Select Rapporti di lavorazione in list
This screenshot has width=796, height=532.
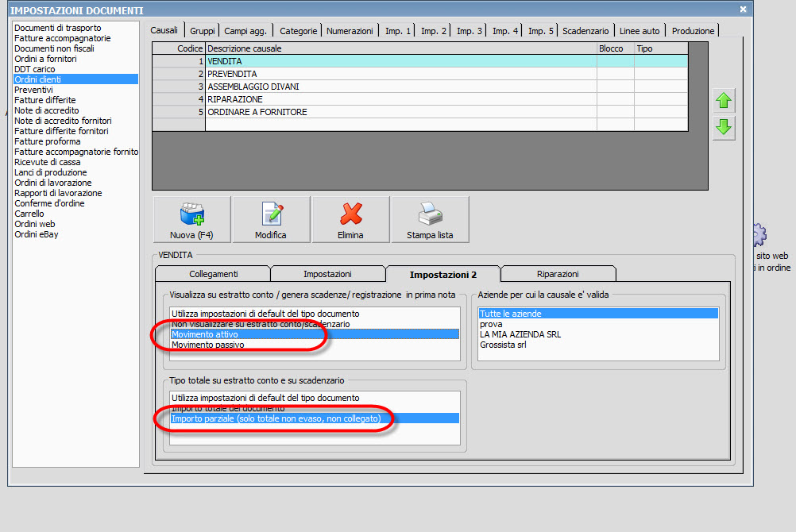click(x=75, y=193)
